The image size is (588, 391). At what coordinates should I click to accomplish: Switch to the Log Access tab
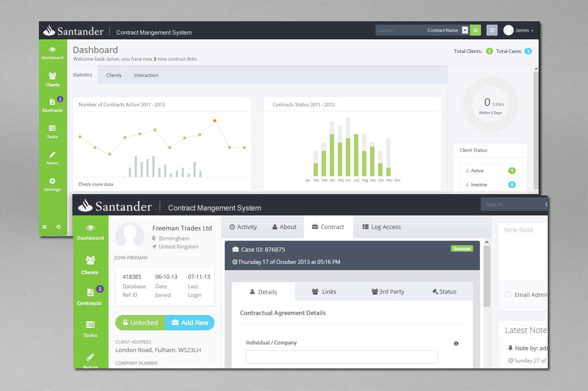[x=381, y=227]
